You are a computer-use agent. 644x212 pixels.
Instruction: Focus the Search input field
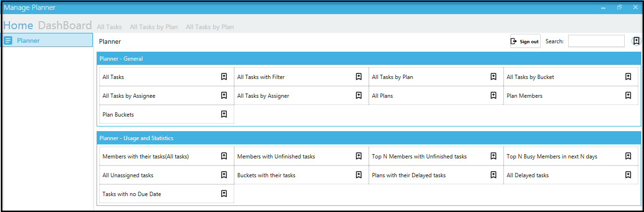pyautogui.click(x=596, y=41)
